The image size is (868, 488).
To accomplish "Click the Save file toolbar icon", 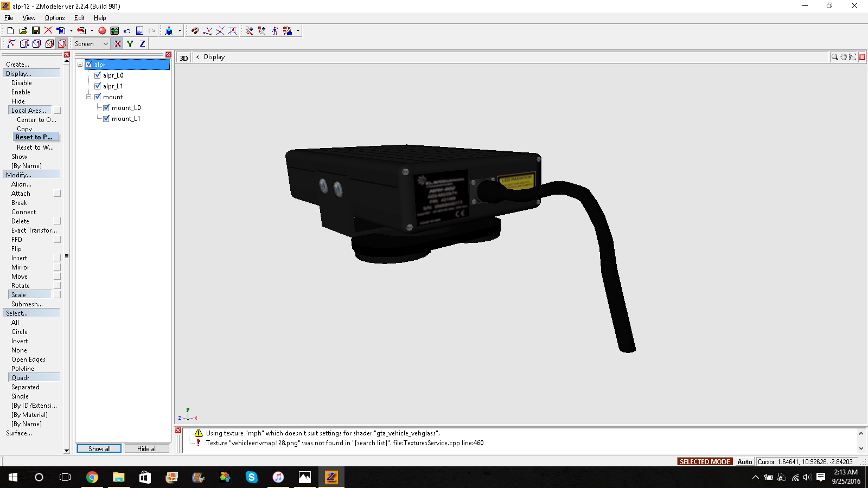I will point(36,31).
